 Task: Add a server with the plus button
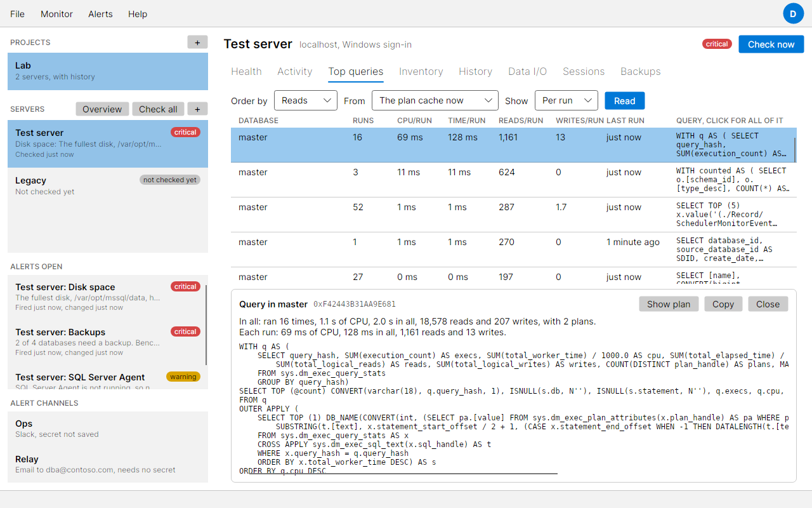[197, 109]
